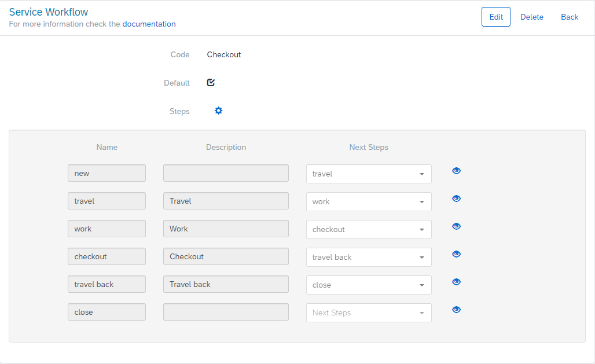Screen dimensions: 595x364
Task: Click the Description column header
Action: click(x=226, y=147)
